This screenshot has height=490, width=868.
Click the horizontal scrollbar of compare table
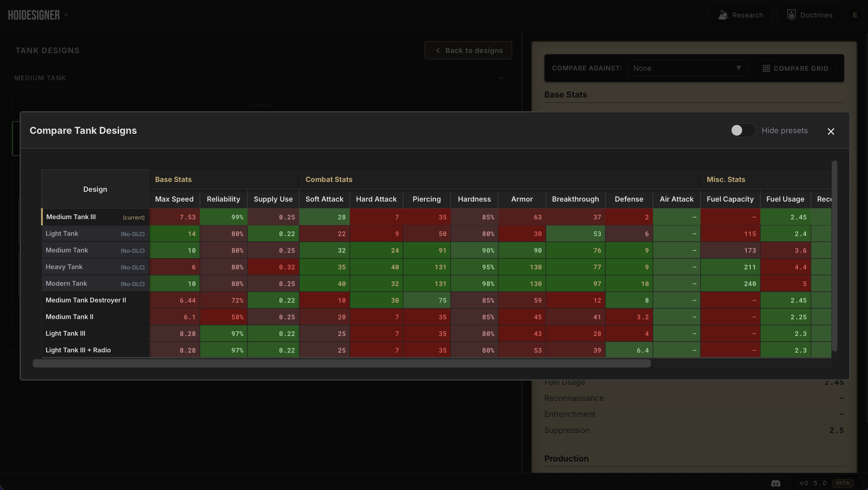pyautogui.click(x=341, y=363)
